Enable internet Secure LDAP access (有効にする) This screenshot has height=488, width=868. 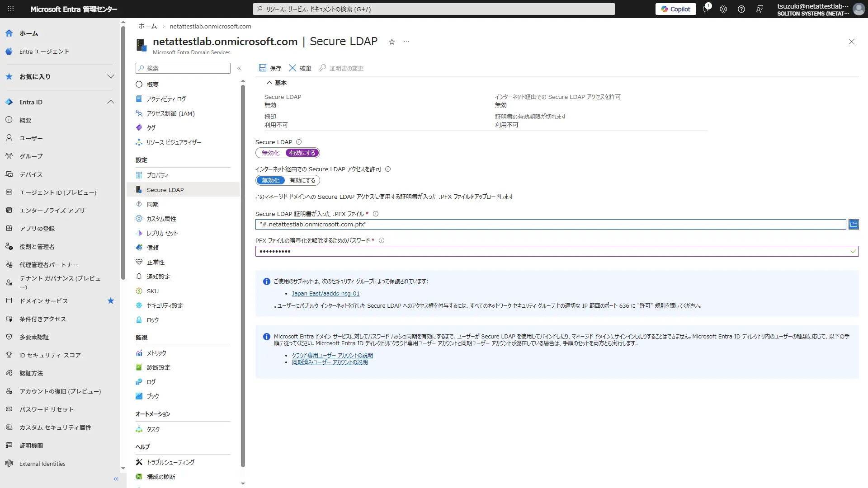[x=302, y=180]
